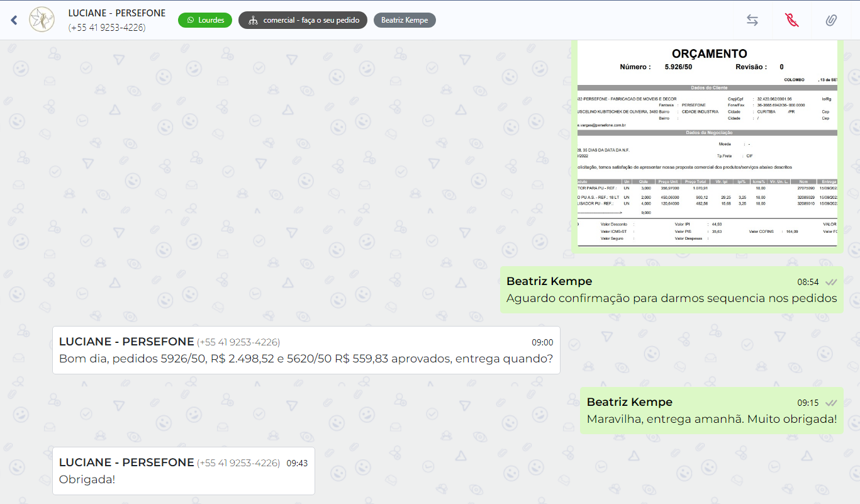This screenshot has width=860, height=504.
Task: Click the phone number under contact name
Action: point(106,28)
